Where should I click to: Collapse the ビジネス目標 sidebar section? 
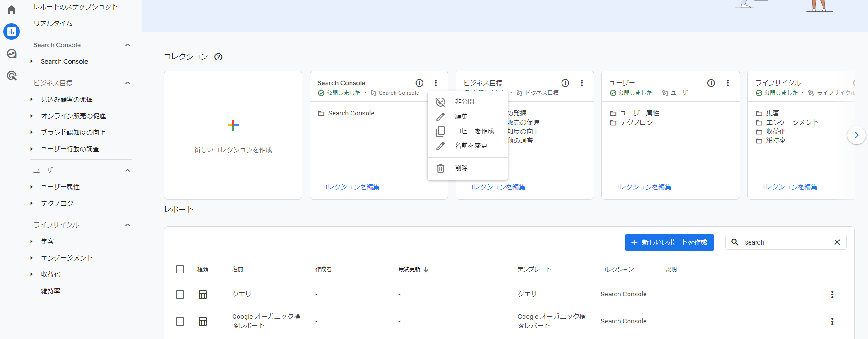[x=128, y=83]
